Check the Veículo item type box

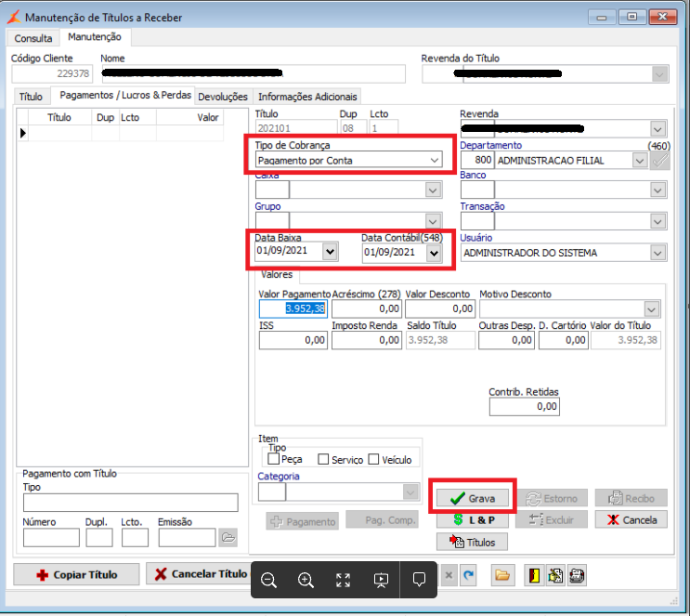[373, 459]
